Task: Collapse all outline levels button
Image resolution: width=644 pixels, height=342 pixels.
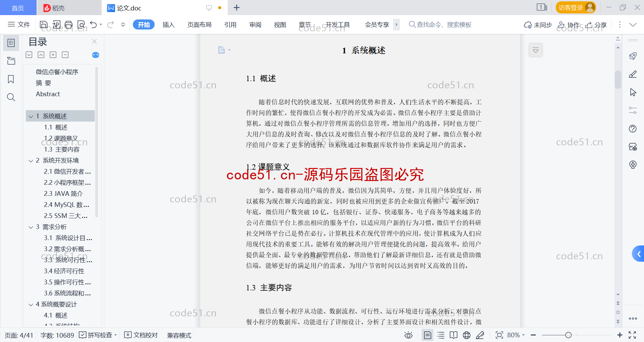Action: coord(41,55)
